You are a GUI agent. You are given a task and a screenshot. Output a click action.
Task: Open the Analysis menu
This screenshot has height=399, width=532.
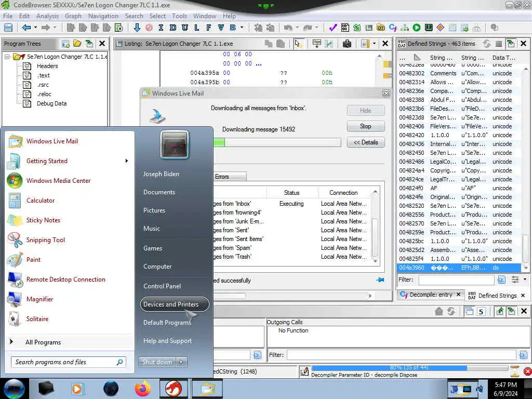47,16
